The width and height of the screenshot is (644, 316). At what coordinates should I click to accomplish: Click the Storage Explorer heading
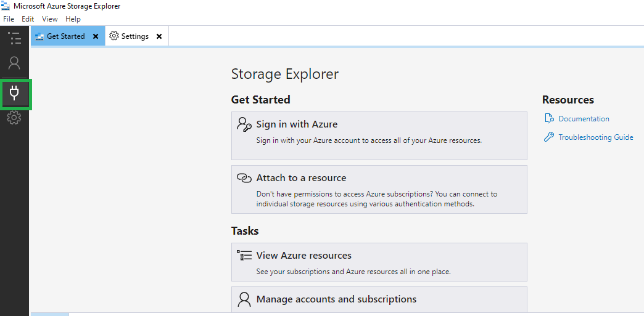pos(285,75)
